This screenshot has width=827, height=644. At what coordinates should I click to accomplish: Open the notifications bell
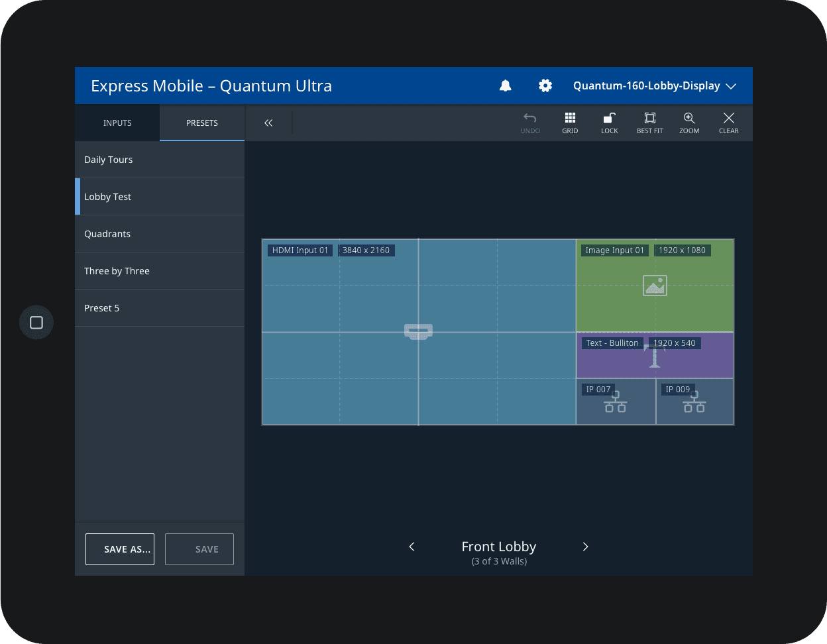pyautogui.click(x=505, y=85)
